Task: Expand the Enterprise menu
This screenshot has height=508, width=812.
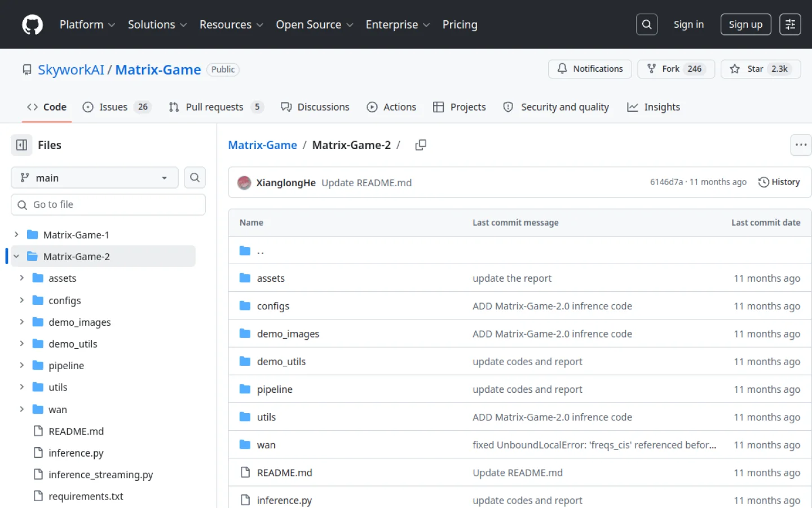Action: point(398,25)
